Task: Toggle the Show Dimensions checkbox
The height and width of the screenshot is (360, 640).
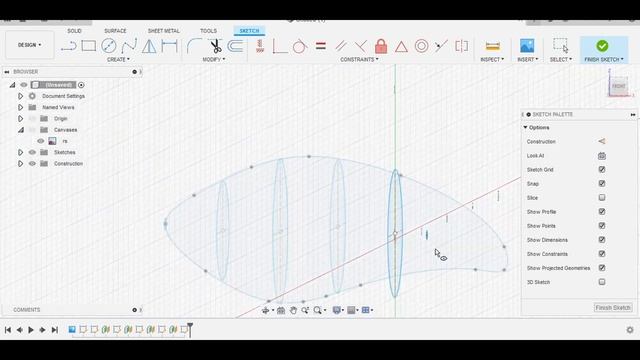Action: (602, 240)
